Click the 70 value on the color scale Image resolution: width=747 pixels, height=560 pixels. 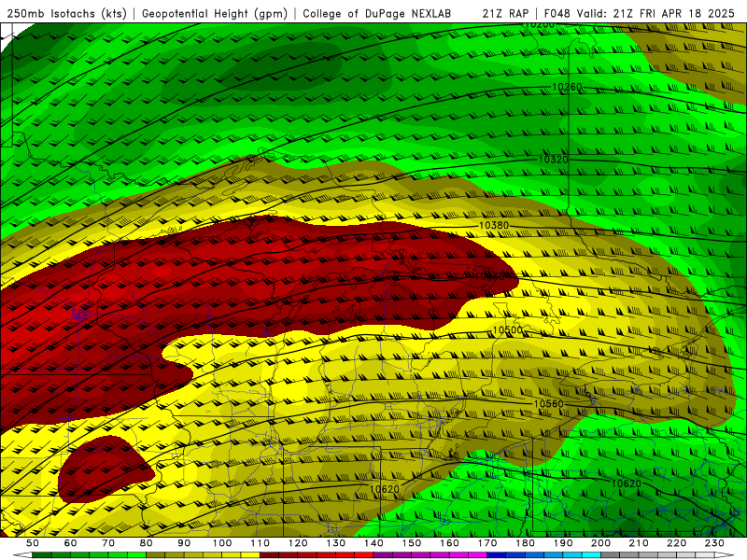pyautogui.click(x=108, y=543)
